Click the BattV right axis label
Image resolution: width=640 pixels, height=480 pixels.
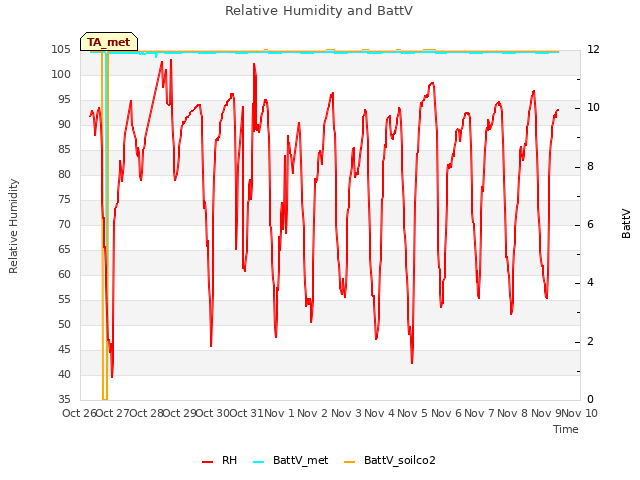[x=626, y=224]
